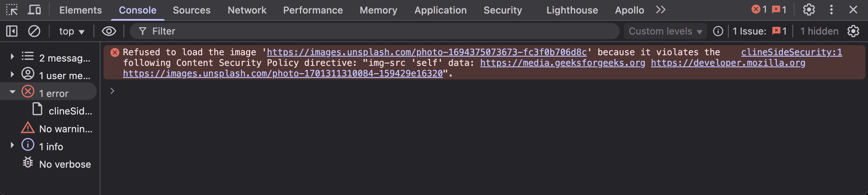Open DevTools settings gear in top bar
Viewport: 868px width, 195px height.
pyautogui.click(x=809, y=10)
